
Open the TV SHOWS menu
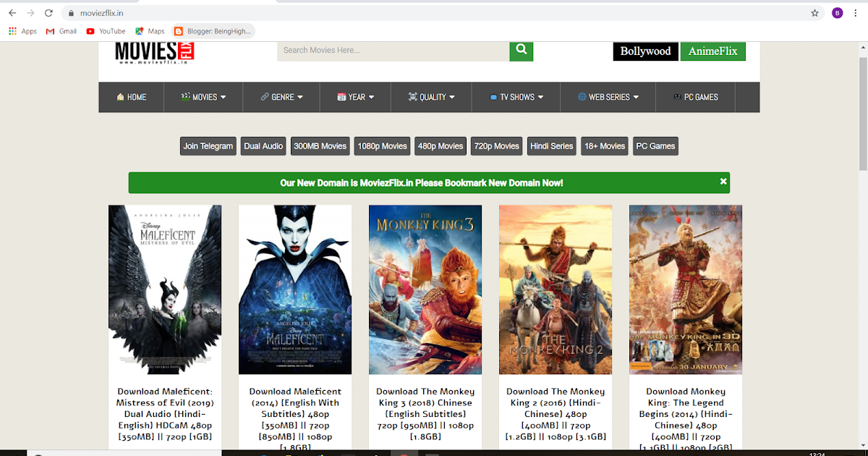pyautogui.click(x=516, y=96)
